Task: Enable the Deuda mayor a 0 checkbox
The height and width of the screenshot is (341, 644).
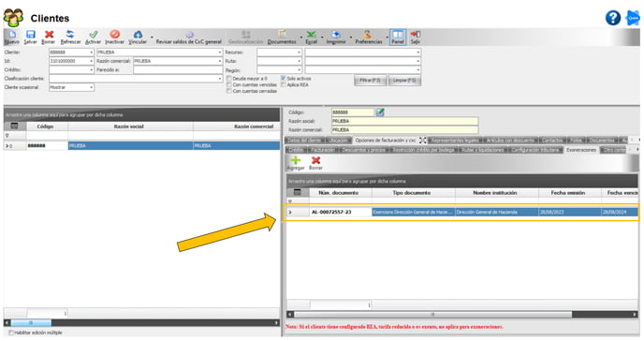Action: click(229, 78)
